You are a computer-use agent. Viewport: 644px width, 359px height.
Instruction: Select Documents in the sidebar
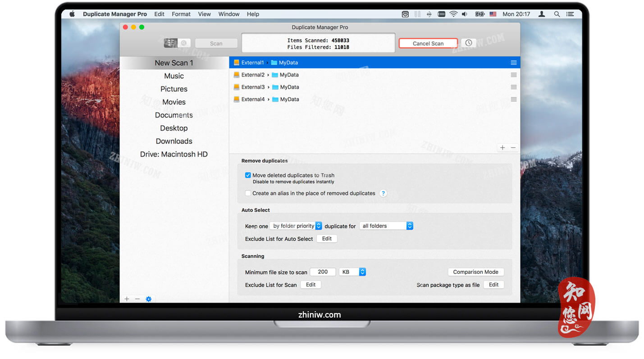click(x=174, y=115)
